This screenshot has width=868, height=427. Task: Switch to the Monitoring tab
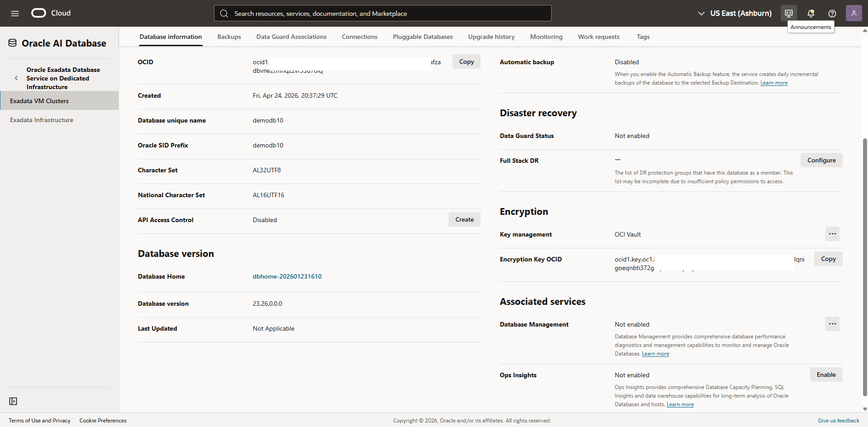tap(546, 37)
